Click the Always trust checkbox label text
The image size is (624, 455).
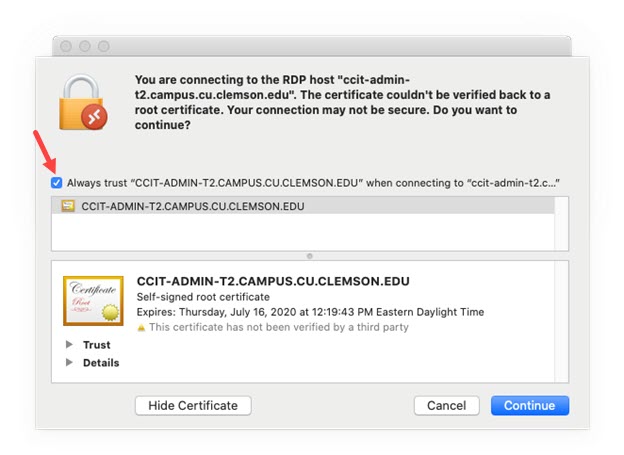tap(313, 183)
